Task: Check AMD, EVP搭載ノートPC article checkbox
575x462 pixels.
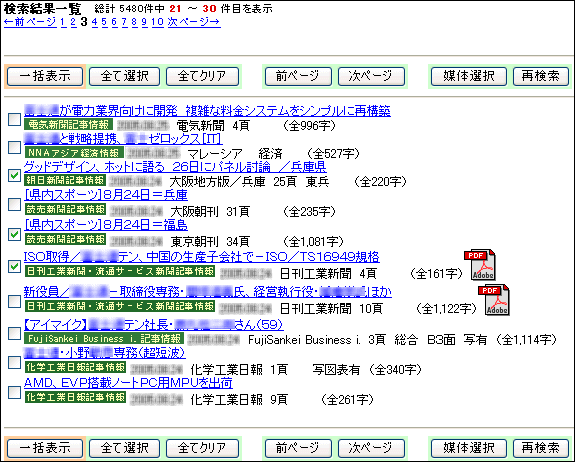Action: point(14,392)
